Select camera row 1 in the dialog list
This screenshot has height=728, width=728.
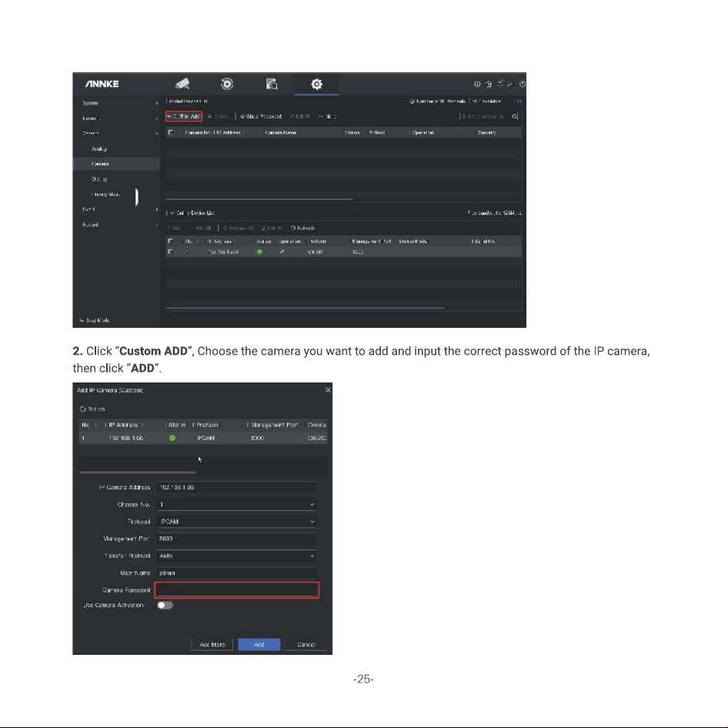[203, 438]
